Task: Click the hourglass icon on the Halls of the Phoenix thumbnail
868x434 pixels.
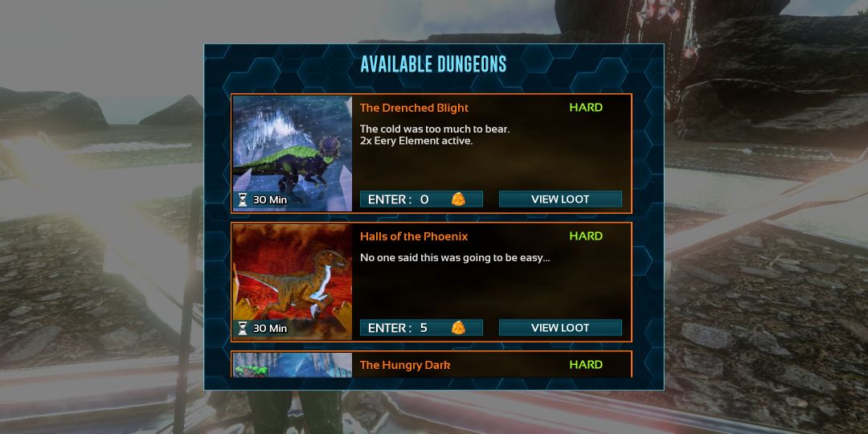Action: coord(243,328)
